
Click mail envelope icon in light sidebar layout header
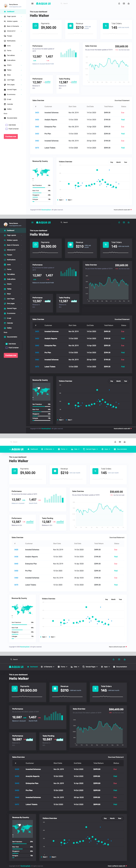click(x=124, y=4)
